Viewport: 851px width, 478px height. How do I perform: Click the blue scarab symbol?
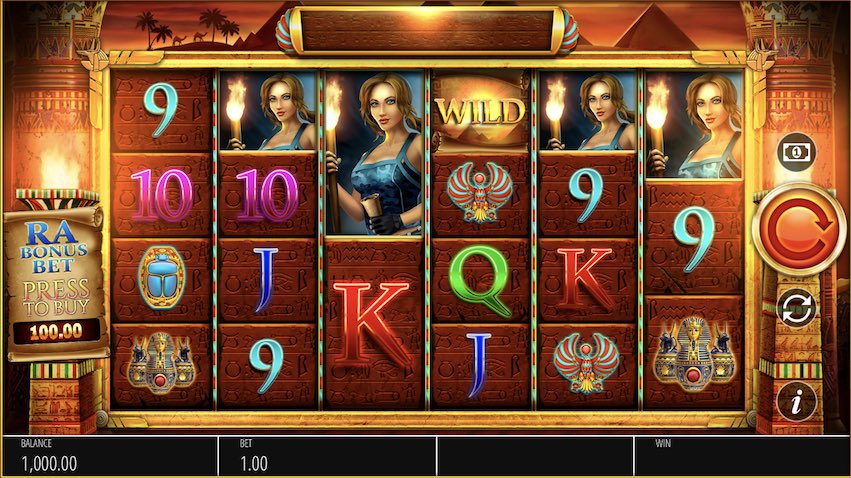pos(161,278)
